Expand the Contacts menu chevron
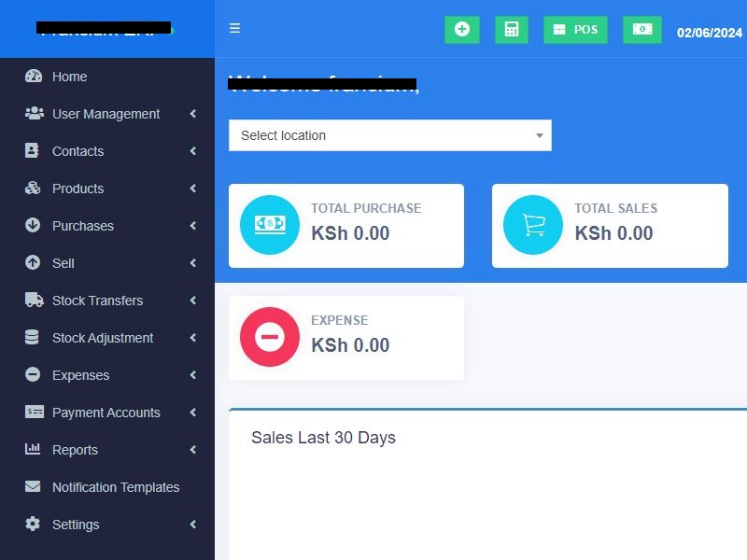The image size is (747, 560). tap(192, 151)
